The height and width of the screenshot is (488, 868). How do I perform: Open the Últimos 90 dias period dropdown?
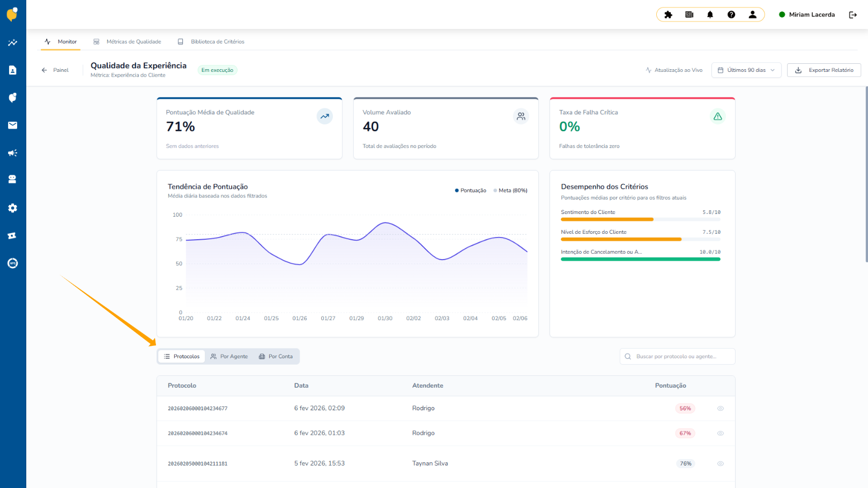coord(746,70)
